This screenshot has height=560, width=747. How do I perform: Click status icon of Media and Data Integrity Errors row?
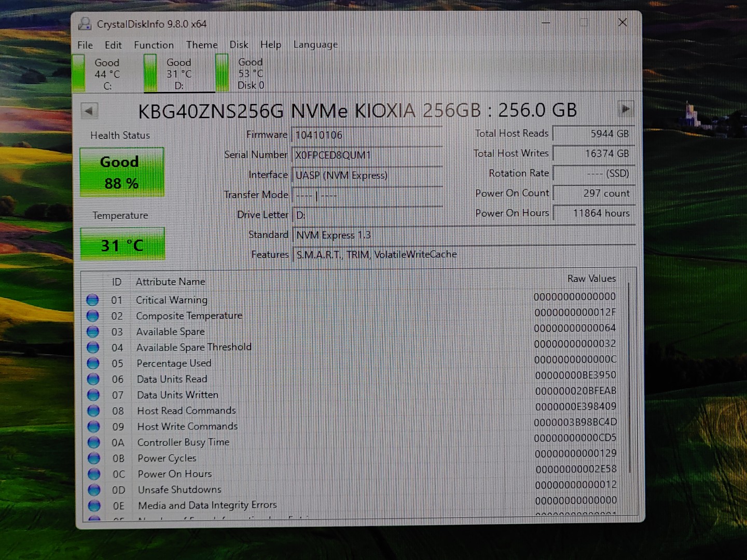tap(94, 506)
